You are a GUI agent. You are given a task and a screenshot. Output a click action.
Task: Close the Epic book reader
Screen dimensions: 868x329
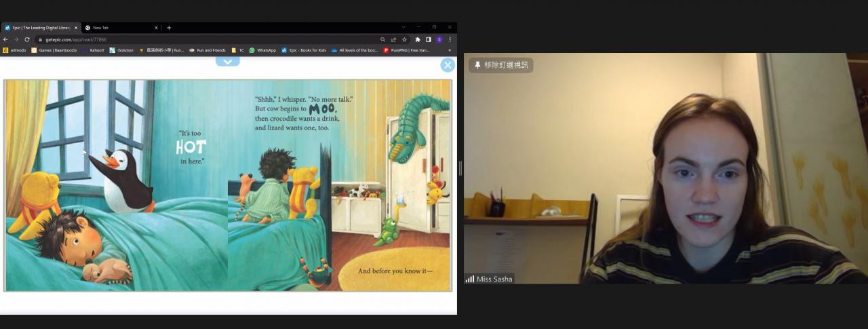tap(448, 65)
